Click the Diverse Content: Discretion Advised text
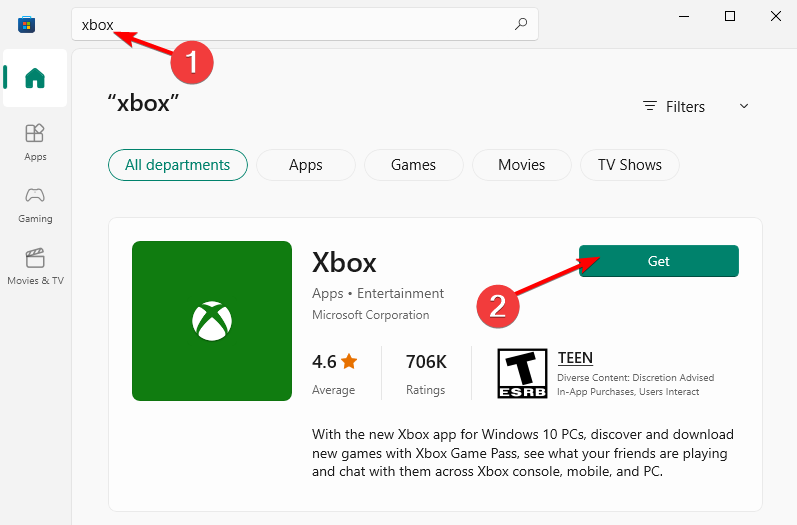 [635, 378]
